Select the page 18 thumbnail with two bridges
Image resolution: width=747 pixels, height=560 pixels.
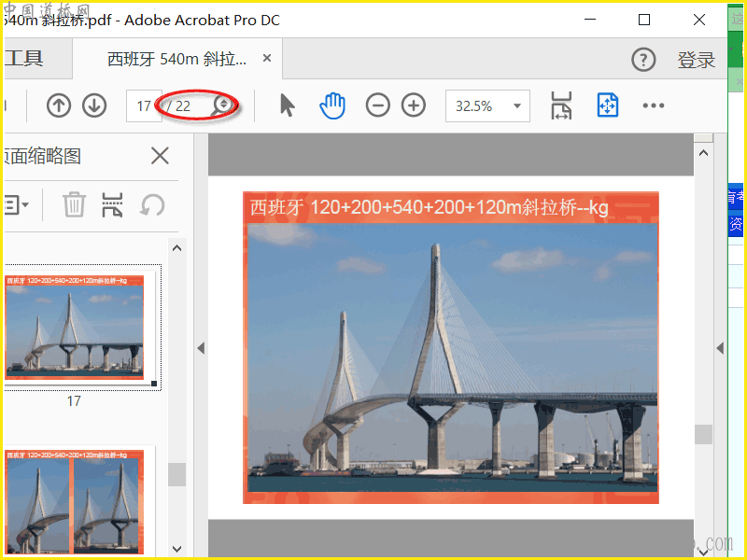(75, 501)
